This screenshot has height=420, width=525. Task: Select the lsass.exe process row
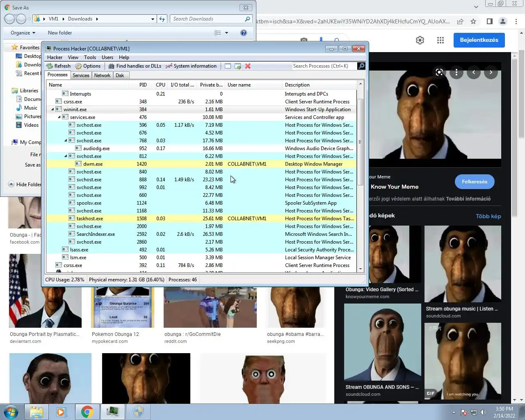pos(201,250)
